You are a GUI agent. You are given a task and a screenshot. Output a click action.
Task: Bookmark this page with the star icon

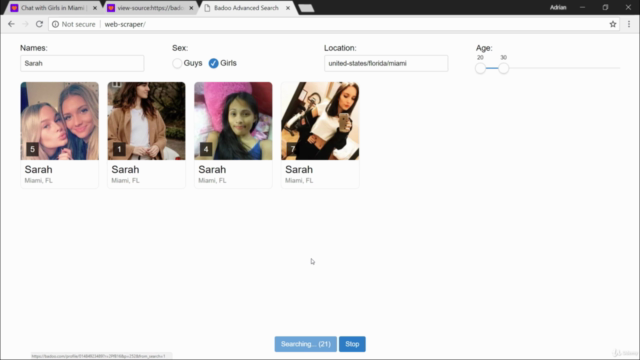[613, 24]
